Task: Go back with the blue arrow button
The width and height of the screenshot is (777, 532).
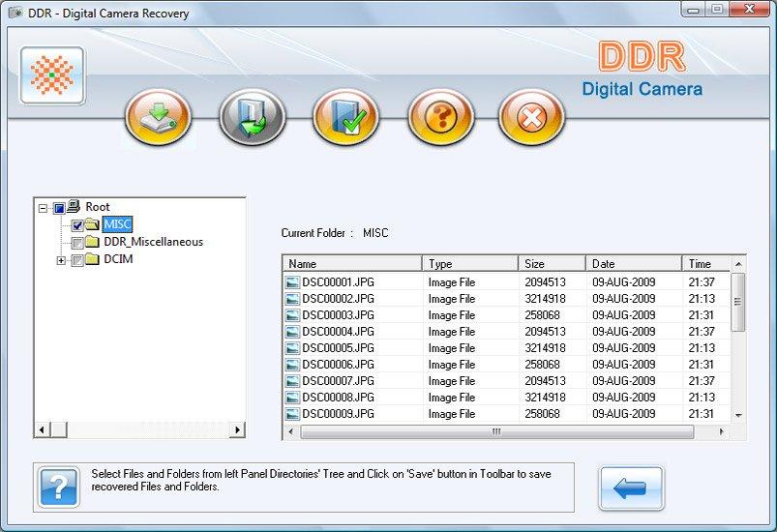Action: 631,488
